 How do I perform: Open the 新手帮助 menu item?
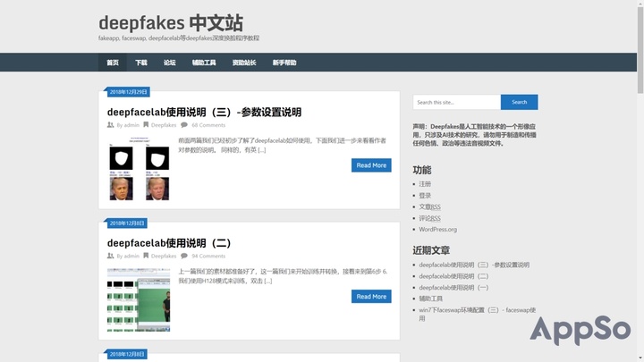point(284,63)
